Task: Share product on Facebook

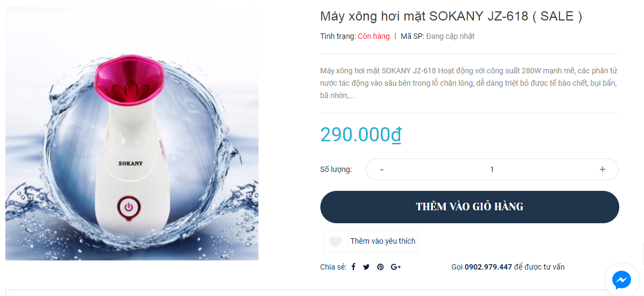Action: click(x=354, y=267)
